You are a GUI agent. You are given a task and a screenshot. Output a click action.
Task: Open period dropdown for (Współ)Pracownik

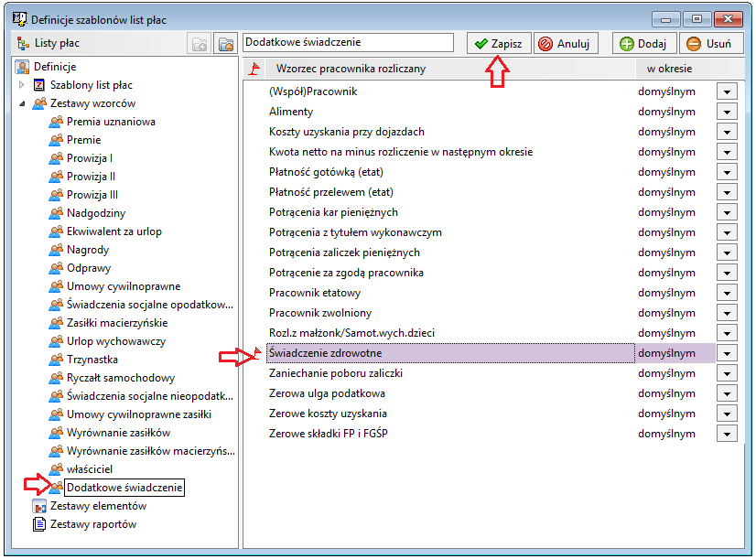[x=727, y=91]
